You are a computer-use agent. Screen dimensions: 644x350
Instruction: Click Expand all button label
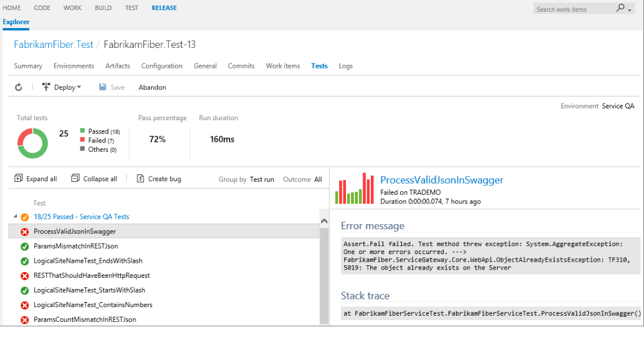click(x=42, y=179)
